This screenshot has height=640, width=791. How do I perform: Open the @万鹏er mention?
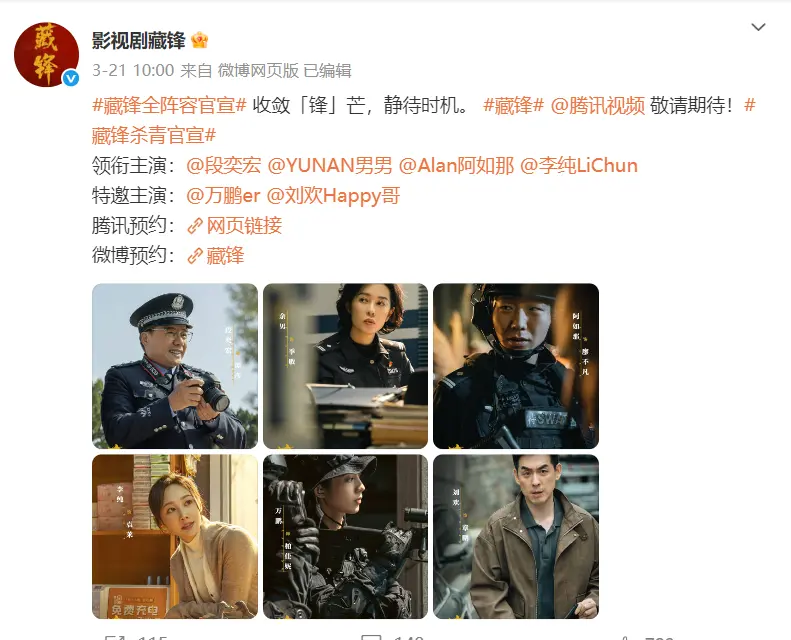click(x=223, y=196)
